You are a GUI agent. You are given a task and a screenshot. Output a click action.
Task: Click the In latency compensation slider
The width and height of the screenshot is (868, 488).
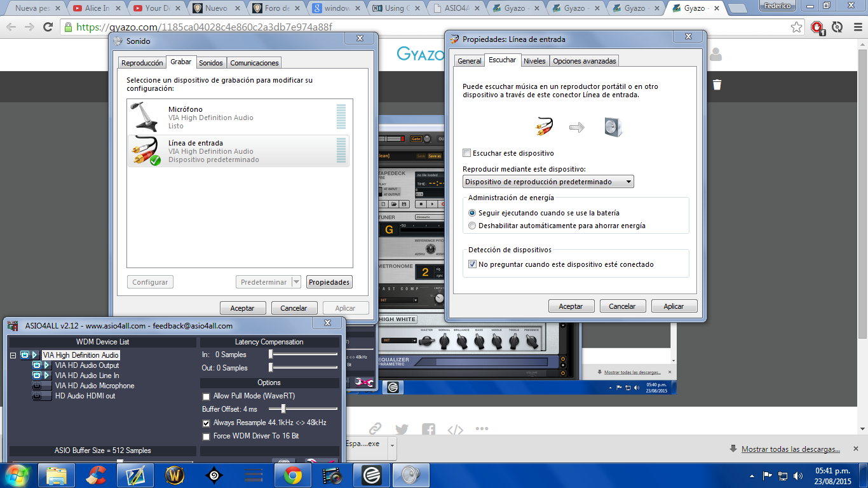tap(303, 355)
